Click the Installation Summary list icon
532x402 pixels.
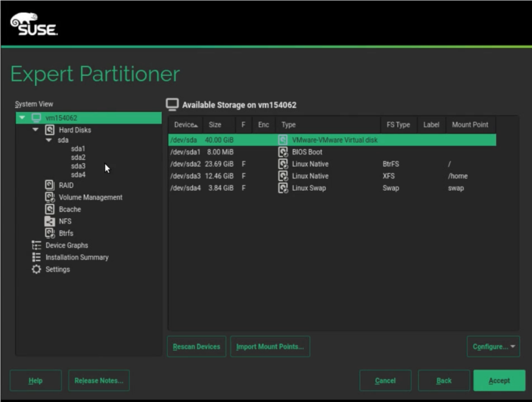(36, 257)
